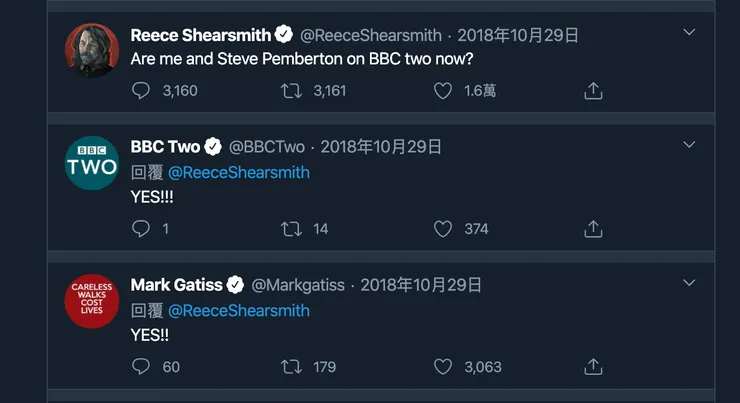Like Reece Shearsmith's tweet
The height and width of the screenshot is (403, 740).
pos(443,91)
